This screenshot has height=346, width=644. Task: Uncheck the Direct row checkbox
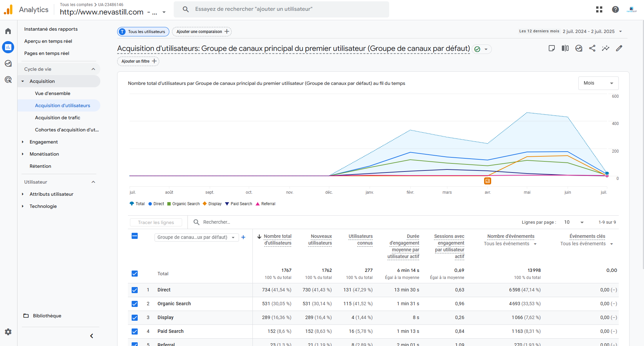[x=135, y=290]
